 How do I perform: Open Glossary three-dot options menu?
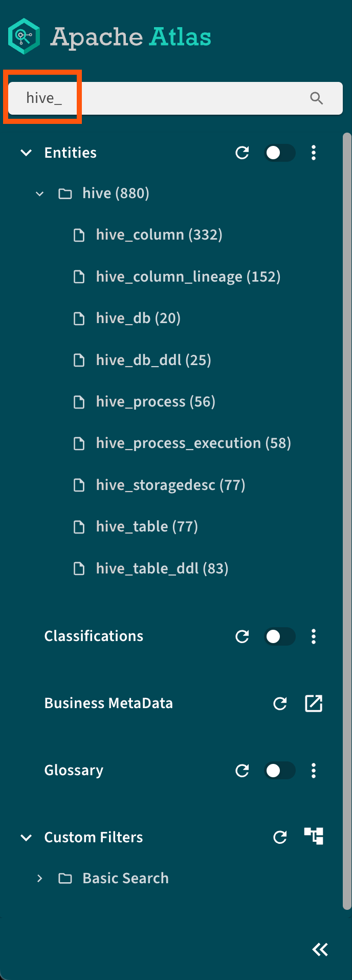click(314, 771)
